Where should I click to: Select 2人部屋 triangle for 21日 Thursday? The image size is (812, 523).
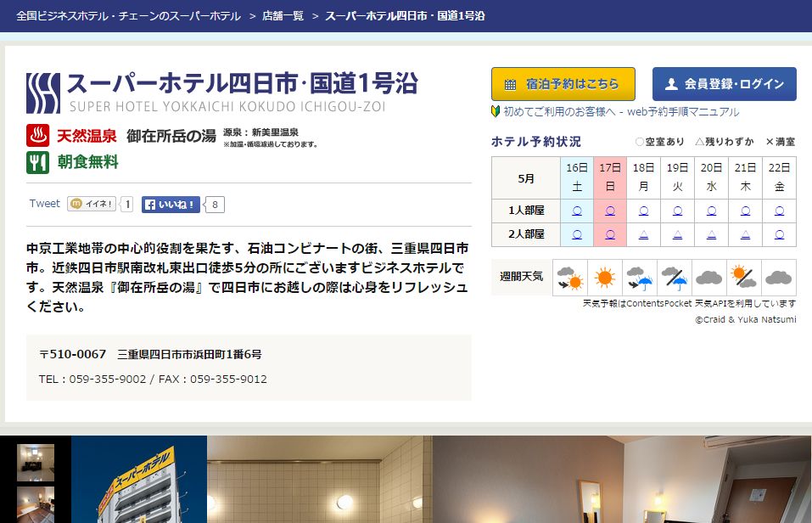(x=745, y=235)
